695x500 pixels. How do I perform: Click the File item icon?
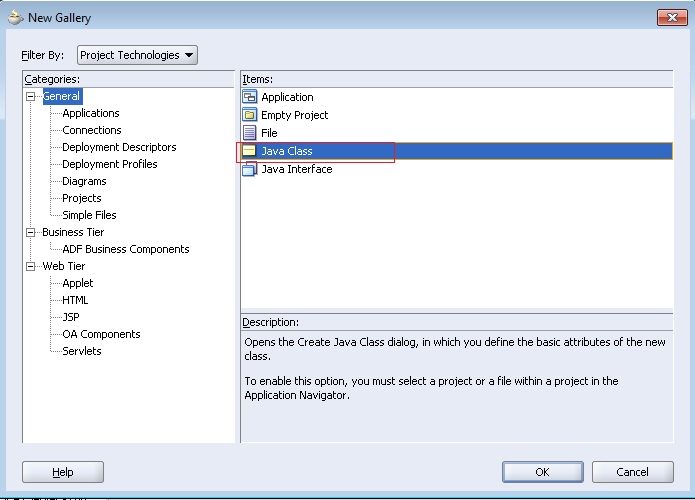tap(250, 133)
